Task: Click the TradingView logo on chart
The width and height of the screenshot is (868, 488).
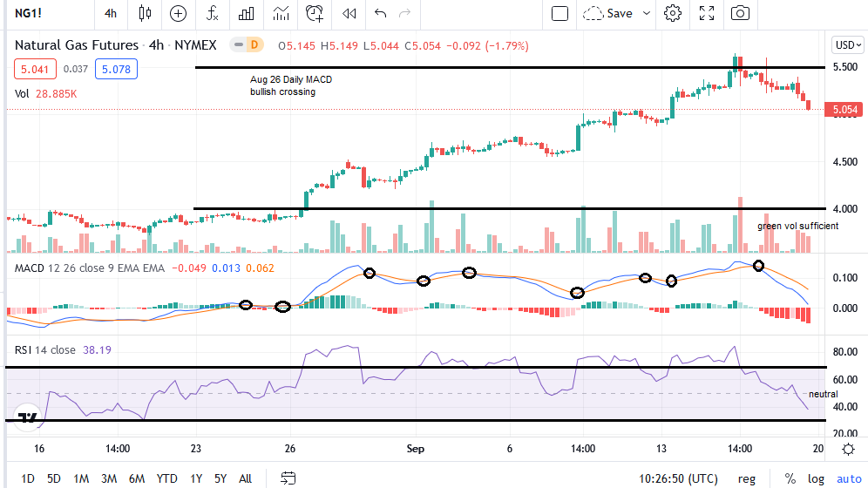Action: coord(27,417)
